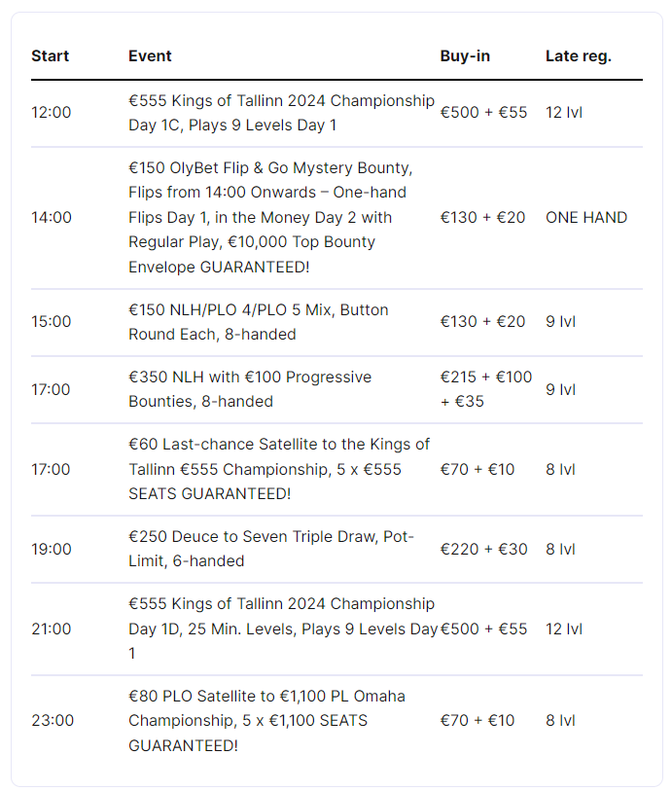
Task: Click the €215 + €100 + €35 buy-in
Action: [x=486, y=389]
